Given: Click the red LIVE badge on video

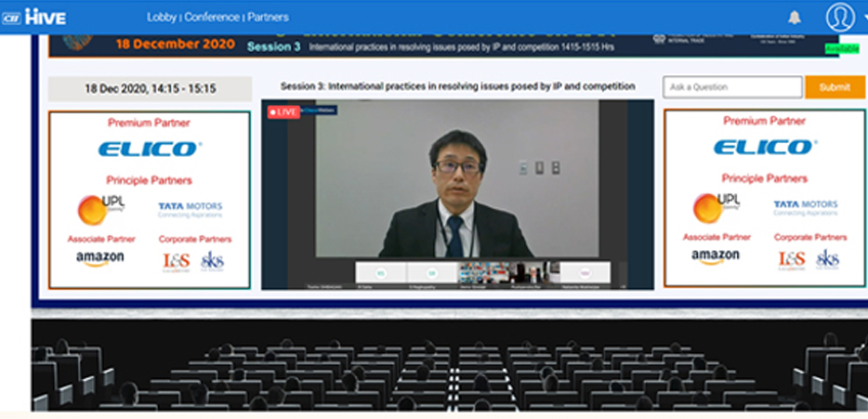Looking at the screenshot, I should coord(283,111).
